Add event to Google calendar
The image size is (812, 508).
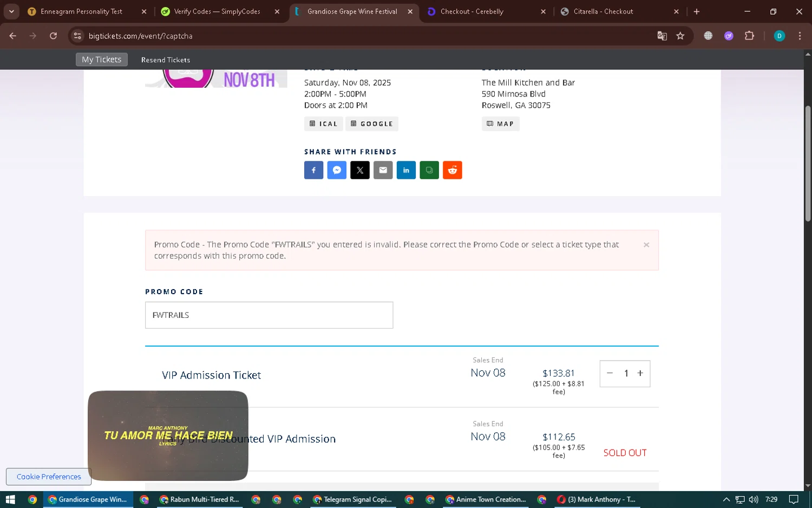[372, 124]
